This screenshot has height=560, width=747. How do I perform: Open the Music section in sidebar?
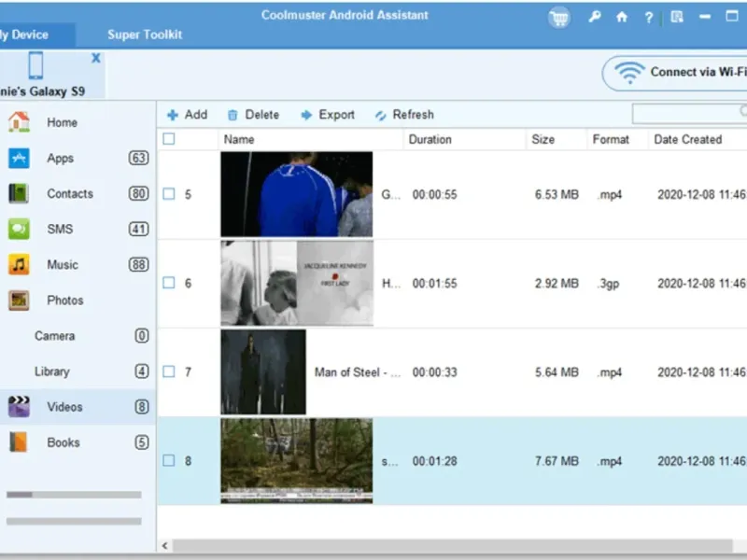click(62, 265)
